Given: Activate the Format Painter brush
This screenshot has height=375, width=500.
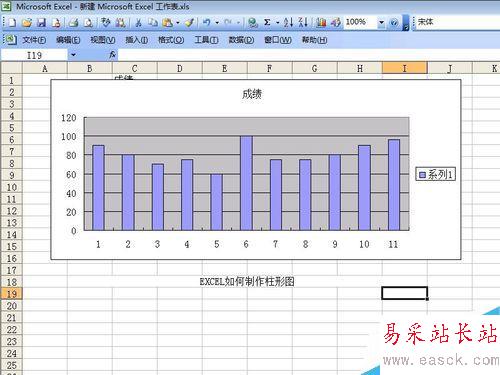Looking at the screenshot, I should tap(189, 22).
